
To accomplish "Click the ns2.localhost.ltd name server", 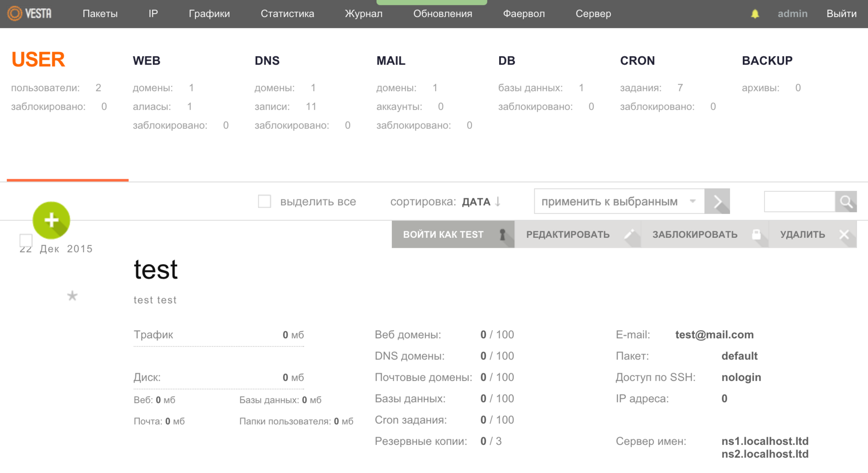I will click(765, 454).
